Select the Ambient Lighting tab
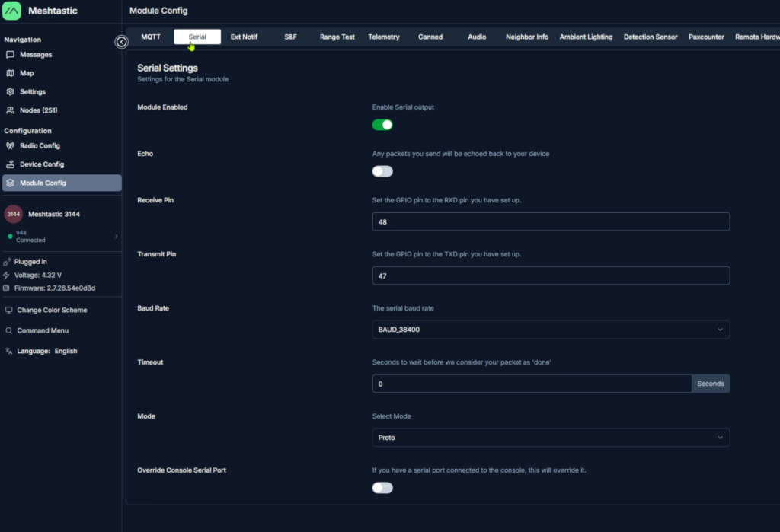Image resolution: width=780 pixels, height=532 pixels. (586, 37)
